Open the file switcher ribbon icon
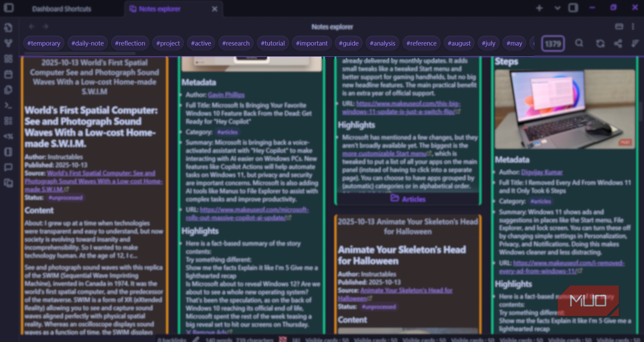The image size is (644, 342). [8, 27]
